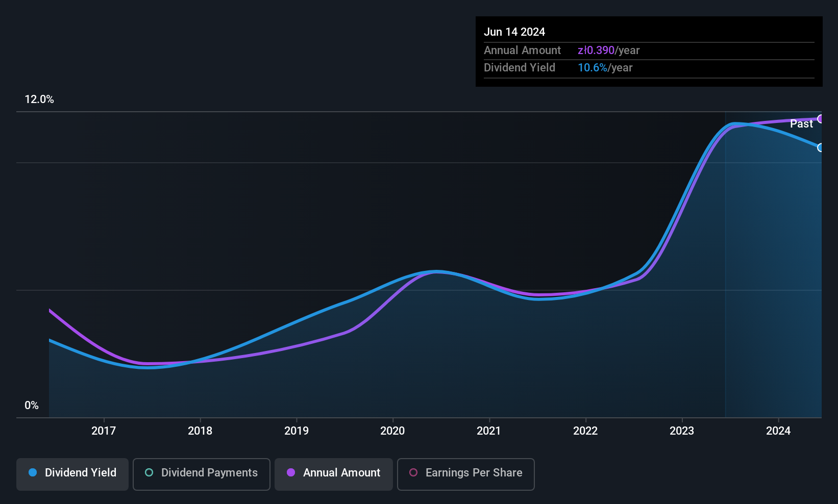Click the blue Dividend Yield endpoint marker

[x=821, y=147]
